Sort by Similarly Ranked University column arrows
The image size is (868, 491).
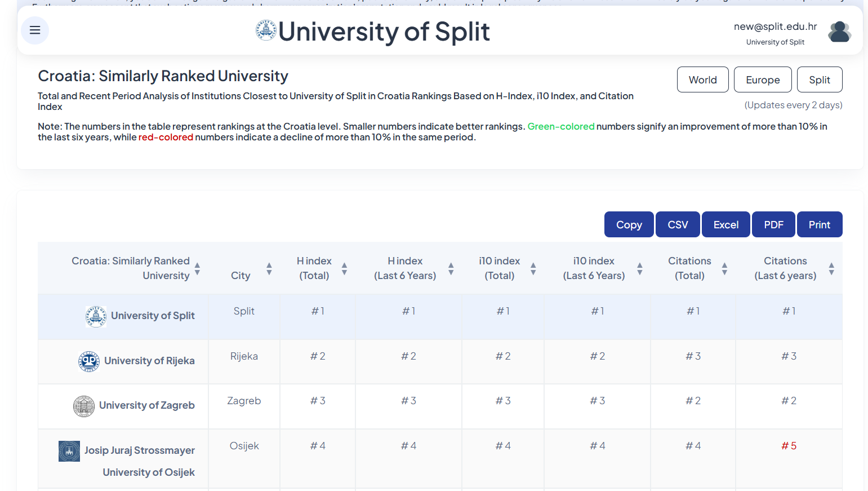click(x=197, y=268)
